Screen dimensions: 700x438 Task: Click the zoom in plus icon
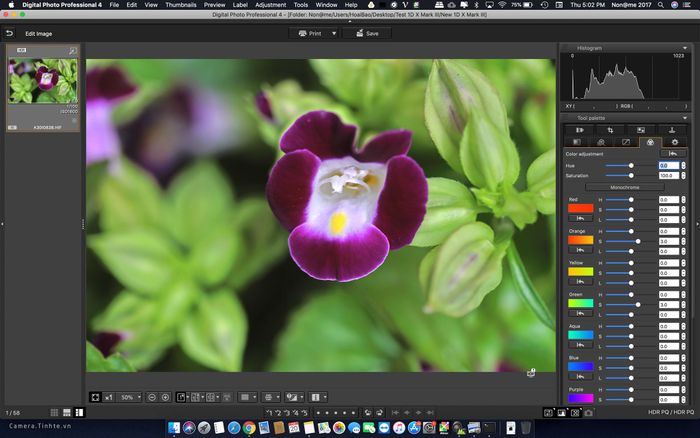pyautogui.click(x=166, y=397)
